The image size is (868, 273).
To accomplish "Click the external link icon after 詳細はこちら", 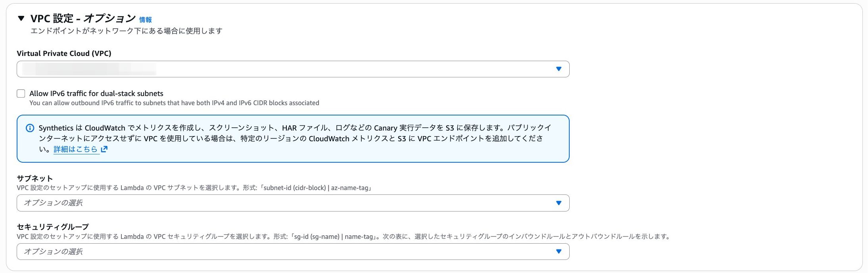I will click(104, 149).
